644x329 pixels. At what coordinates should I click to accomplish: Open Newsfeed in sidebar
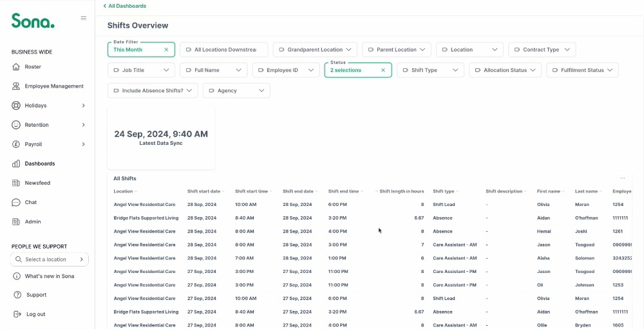tap(37, 183)
